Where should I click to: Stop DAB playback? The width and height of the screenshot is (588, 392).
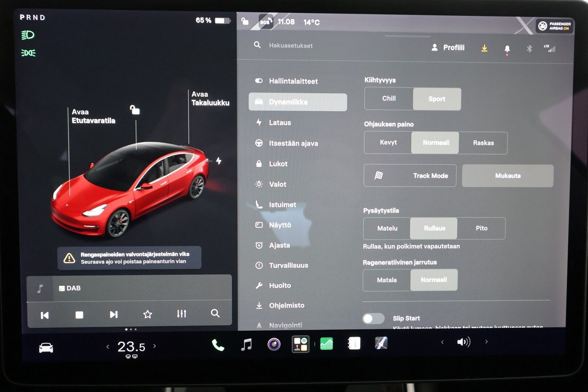pos(79,315)
